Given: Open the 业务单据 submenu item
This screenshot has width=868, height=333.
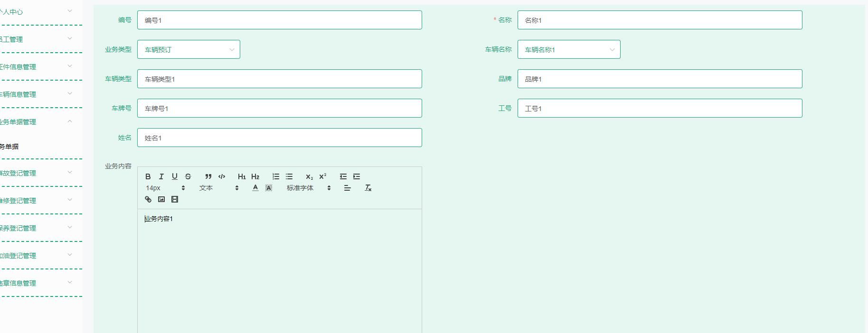Looking at the screenshot, I should (9, 147).
